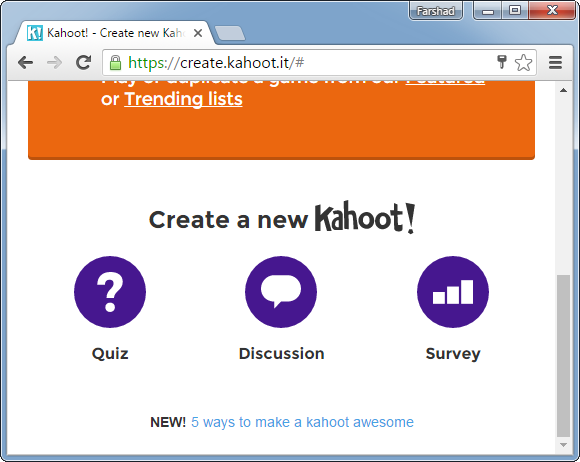Click the NEW! label text

[x=168, y=422]
